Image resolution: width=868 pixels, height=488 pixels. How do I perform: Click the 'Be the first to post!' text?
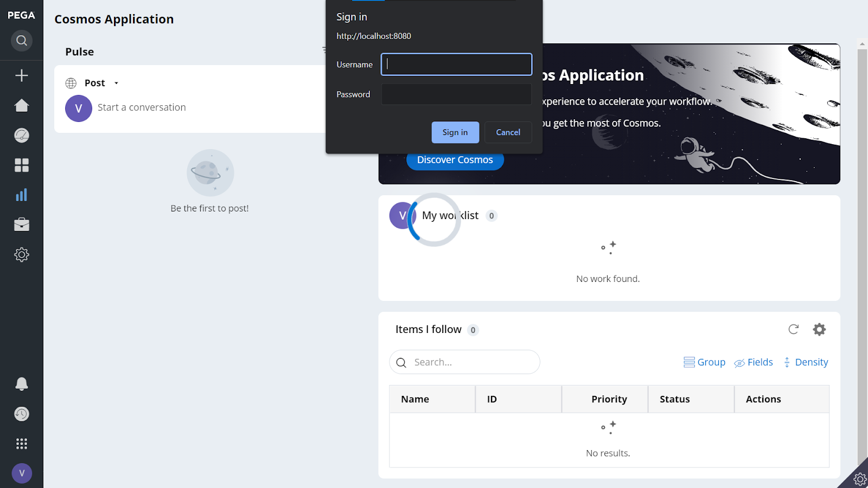(209, 208)
